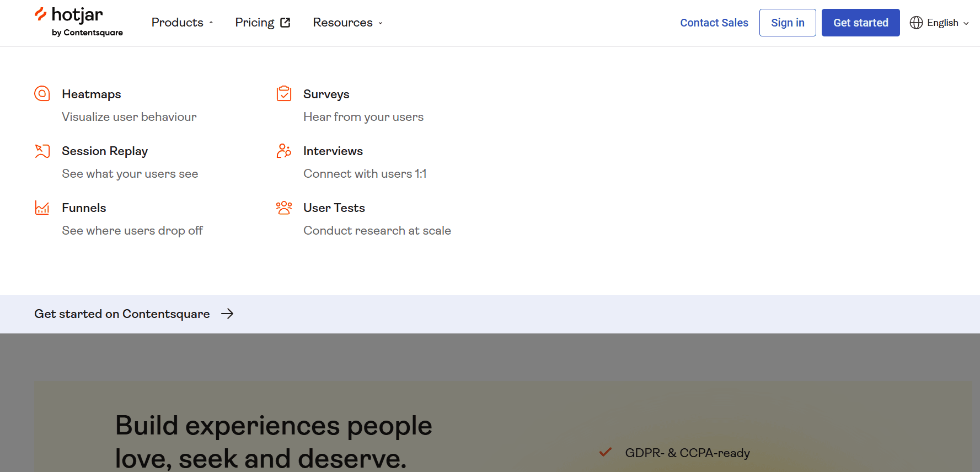Click the blue Get started button
The image size is (980, 472).
click(x=860, y=23)
